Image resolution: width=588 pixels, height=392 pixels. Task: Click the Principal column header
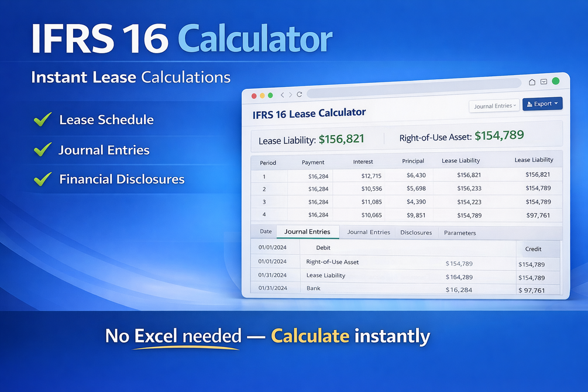(413, 161)
